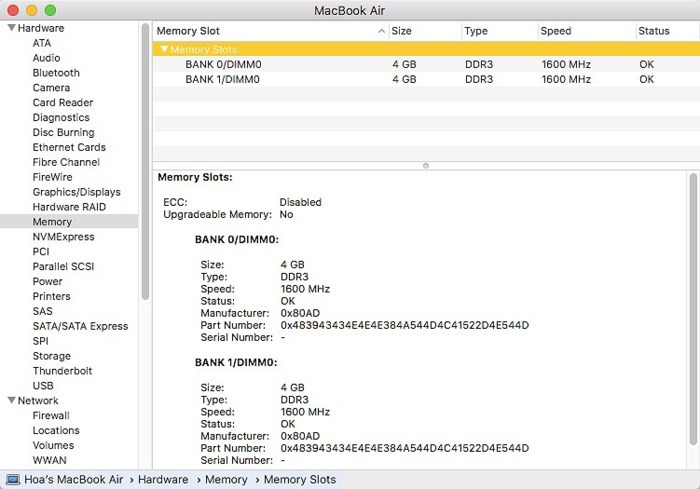This screenshot has height=489, width=700.
Task: Select Bluetooth in the sidebar
Action: pyautogui.click(x=56, y=73)
